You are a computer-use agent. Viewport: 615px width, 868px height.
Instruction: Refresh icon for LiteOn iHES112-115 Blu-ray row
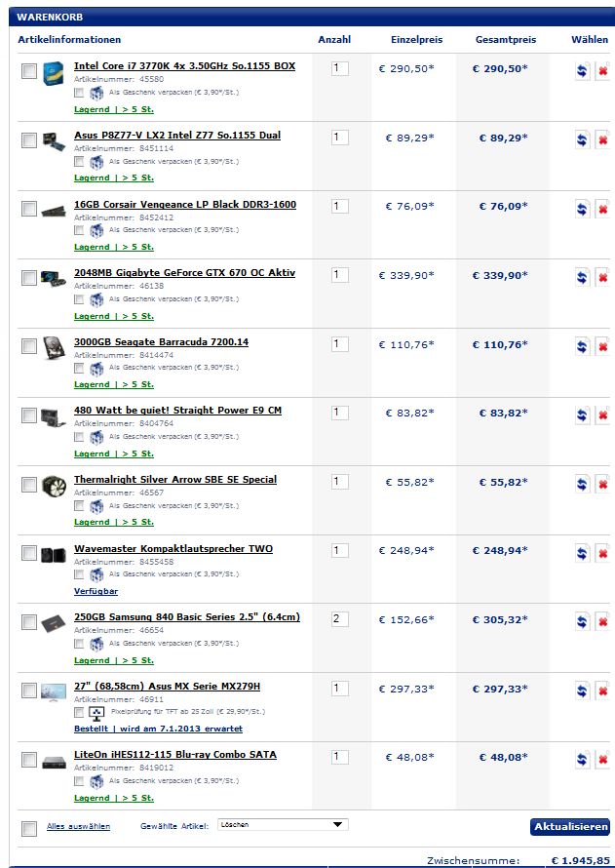(x=582, y=760)
